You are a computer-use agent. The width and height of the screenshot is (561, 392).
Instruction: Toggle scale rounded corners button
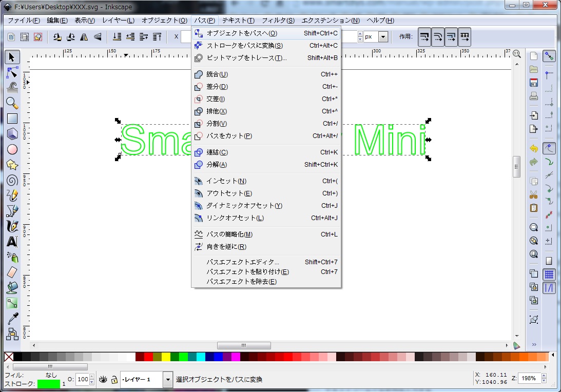tap(438, 37)
